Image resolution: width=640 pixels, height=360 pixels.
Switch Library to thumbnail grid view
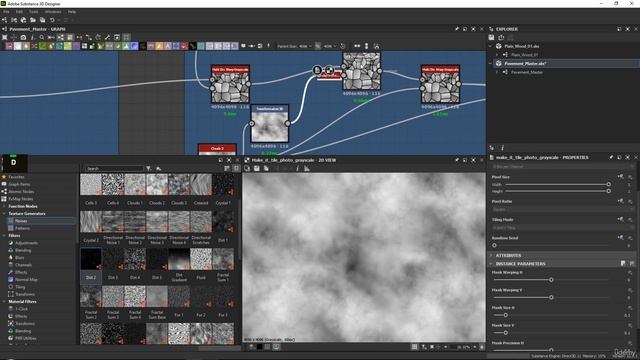tap(236, 168)
